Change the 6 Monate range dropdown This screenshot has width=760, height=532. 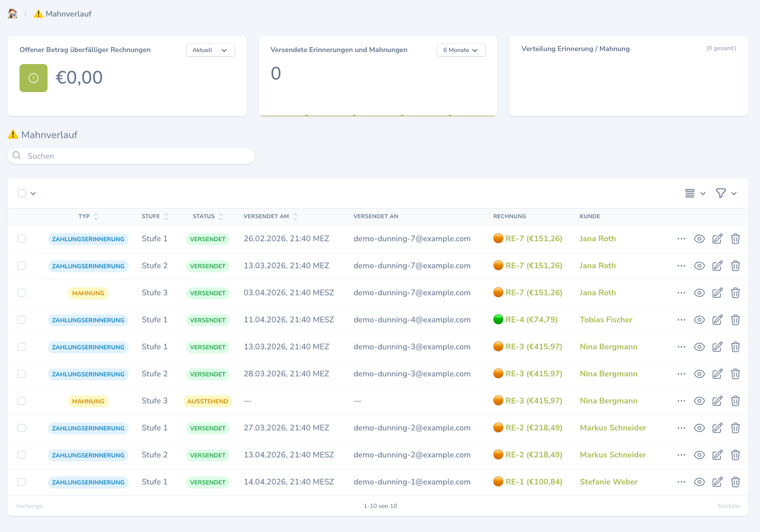coord(461,50)
